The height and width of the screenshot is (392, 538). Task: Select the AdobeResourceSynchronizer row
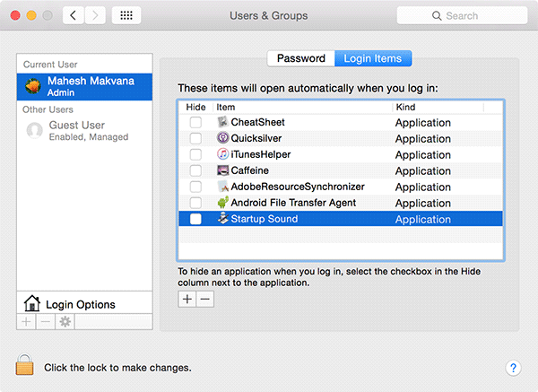(297, 187)
